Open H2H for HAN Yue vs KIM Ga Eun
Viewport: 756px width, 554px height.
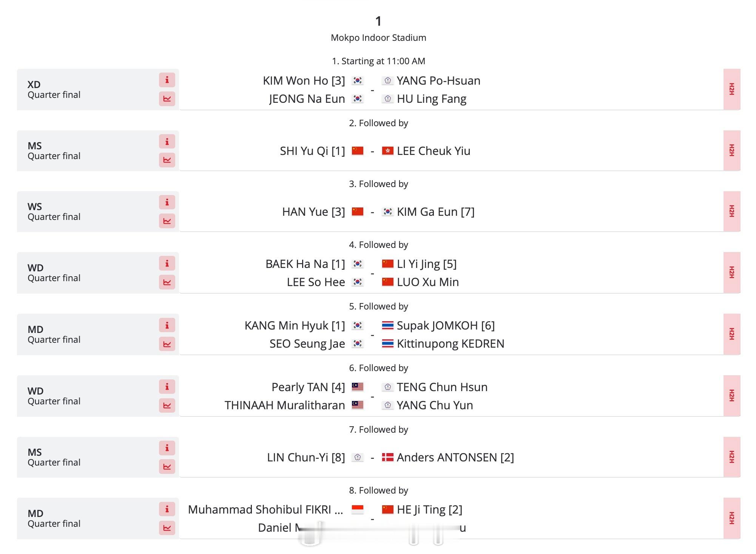pos(732,211)
